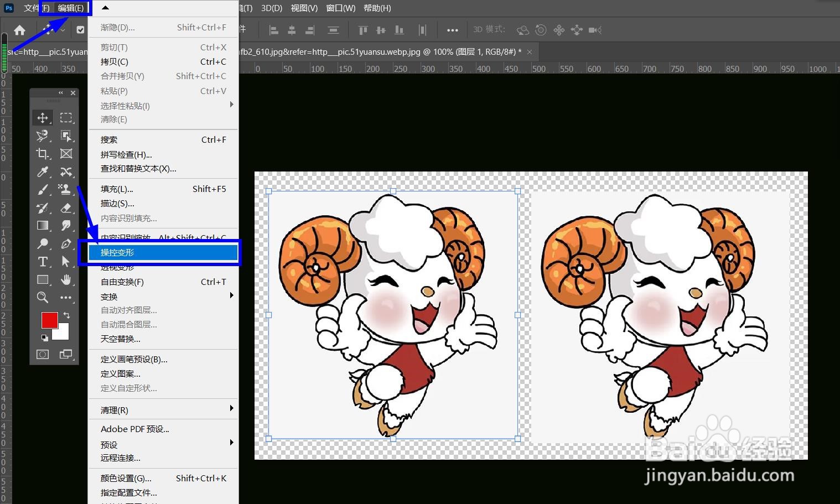
Task: Click the scroll-up arrow atop Edit menu
Action: point(105,8)
